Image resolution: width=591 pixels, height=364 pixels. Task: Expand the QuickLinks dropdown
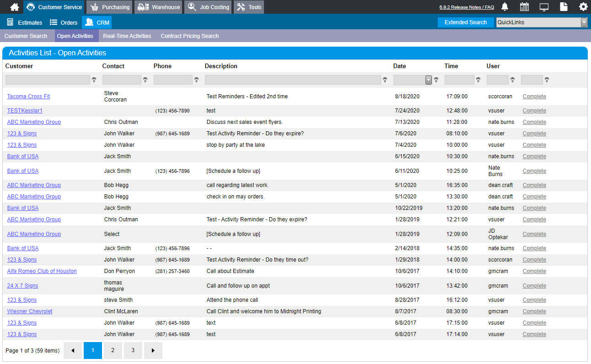[584, 22]
